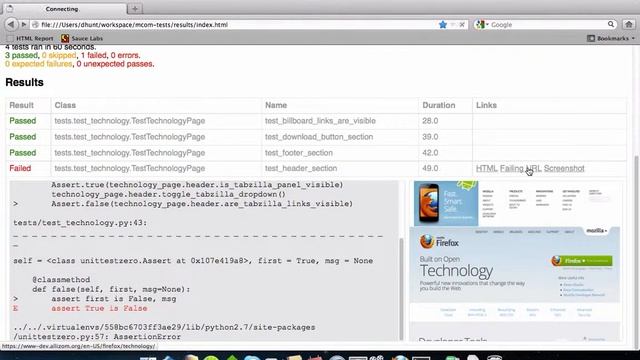Screen dimensions: 640x360
Task: Open the HTML Report bookmark
Action: click(30, 38)
